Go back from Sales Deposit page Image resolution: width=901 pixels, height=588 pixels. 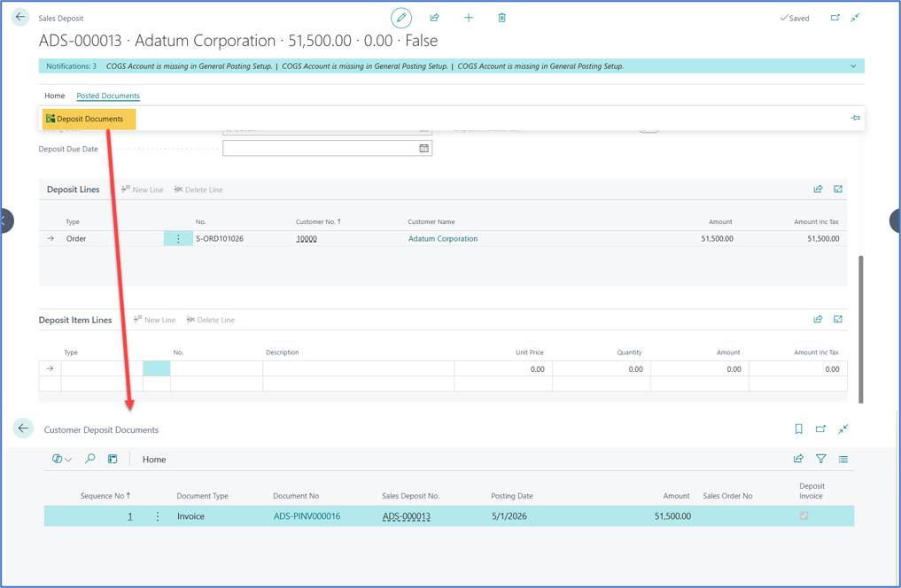20,17
